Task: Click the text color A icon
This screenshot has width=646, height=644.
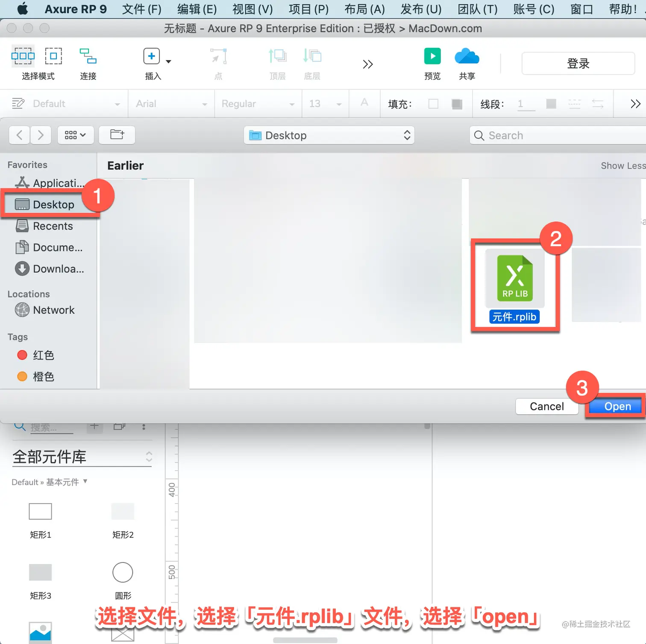Action: [364, 102]
